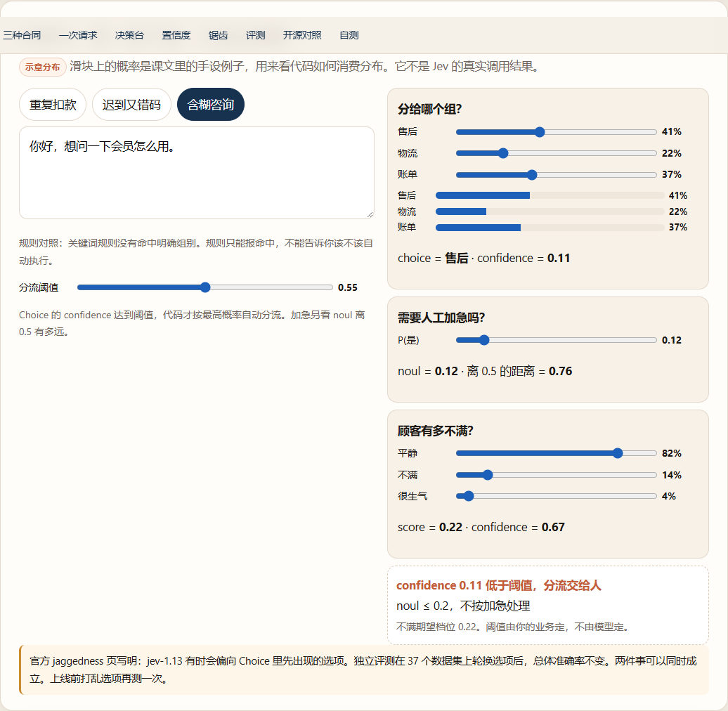Adjust the 分流阈值 slider

[x=205, y=287]
